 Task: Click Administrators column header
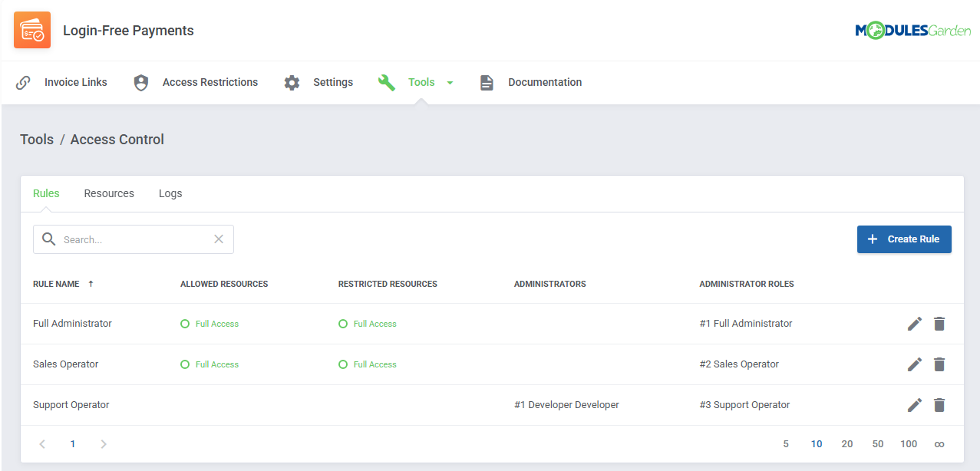point(549,284)
